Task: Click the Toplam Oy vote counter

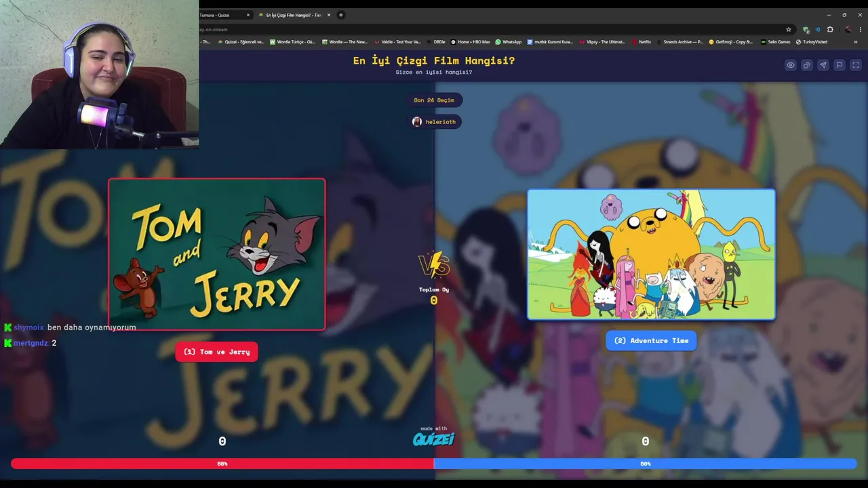Action: coord(434,296)
